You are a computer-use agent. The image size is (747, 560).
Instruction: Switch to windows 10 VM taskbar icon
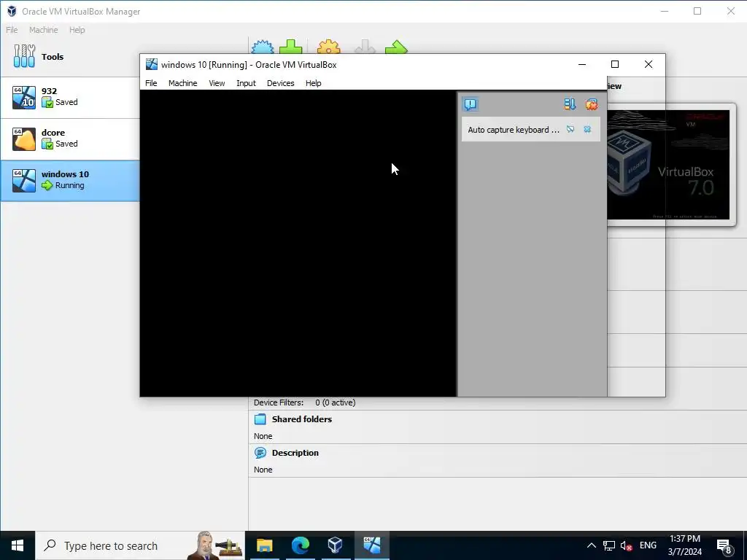coord(372,545)
